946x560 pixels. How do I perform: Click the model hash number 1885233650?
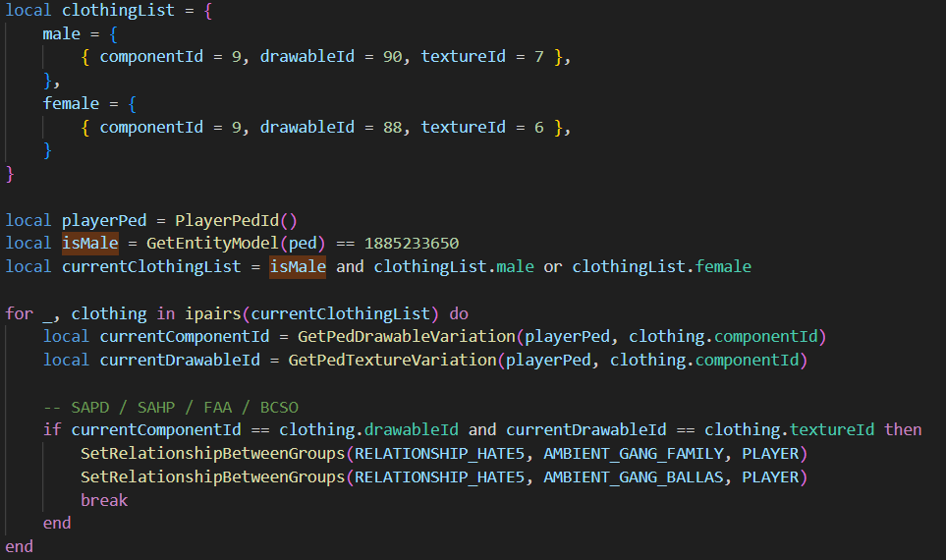pos(412,243)
